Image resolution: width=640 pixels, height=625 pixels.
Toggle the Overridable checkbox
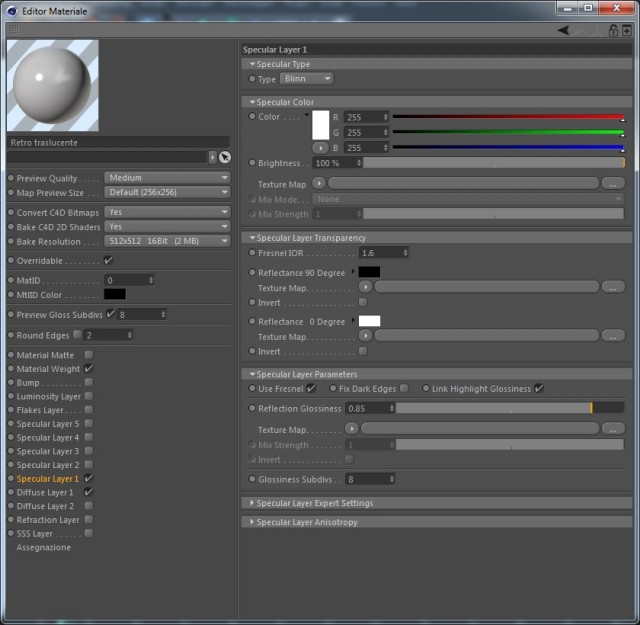109,260
